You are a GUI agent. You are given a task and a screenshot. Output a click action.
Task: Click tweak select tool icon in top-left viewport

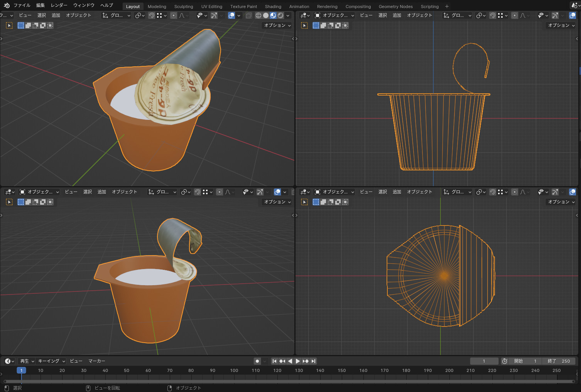[x=9, y=25]
